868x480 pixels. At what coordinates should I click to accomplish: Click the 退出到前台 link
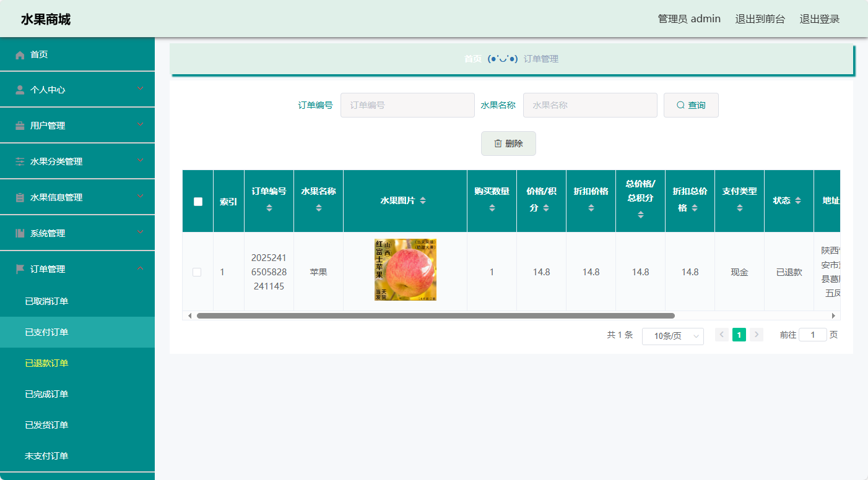[760, 19]
